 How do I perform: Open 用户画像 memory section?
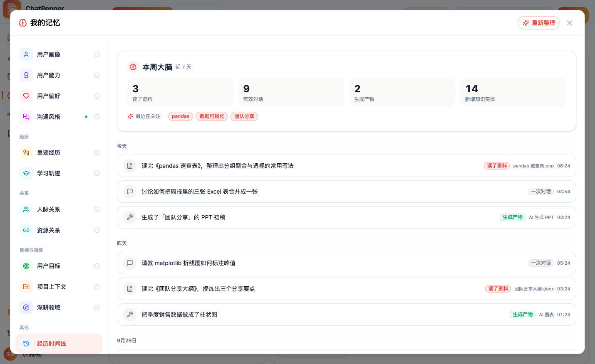59,54
